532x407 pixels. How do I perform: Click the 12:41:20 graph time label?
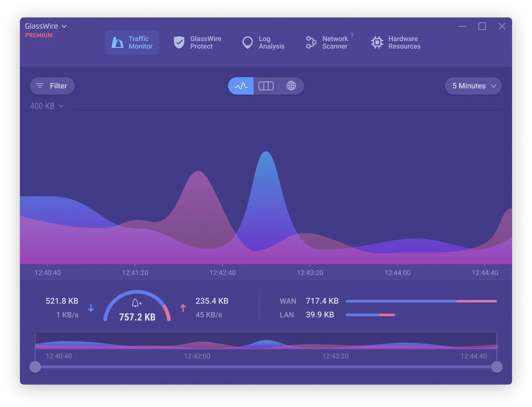click(x=135, y=273)
